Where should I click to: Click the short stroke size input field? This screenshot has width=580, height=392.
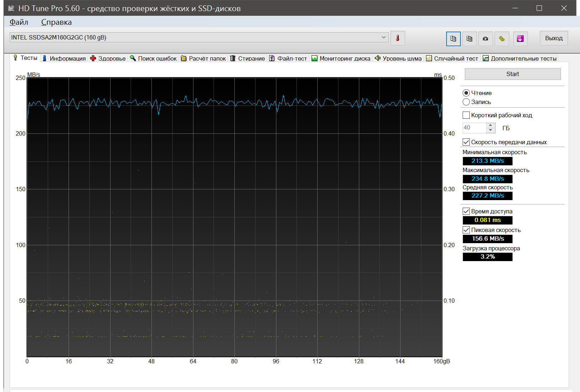[474, 128]
